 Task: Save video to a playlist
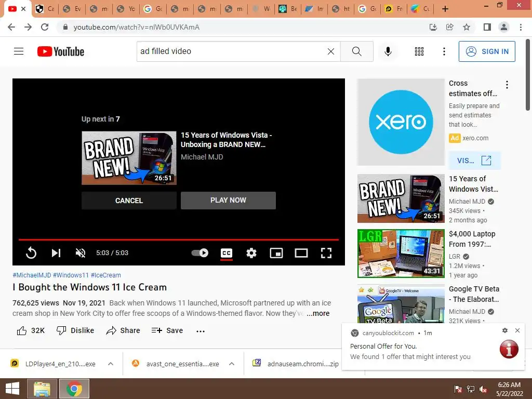point(167,330)
